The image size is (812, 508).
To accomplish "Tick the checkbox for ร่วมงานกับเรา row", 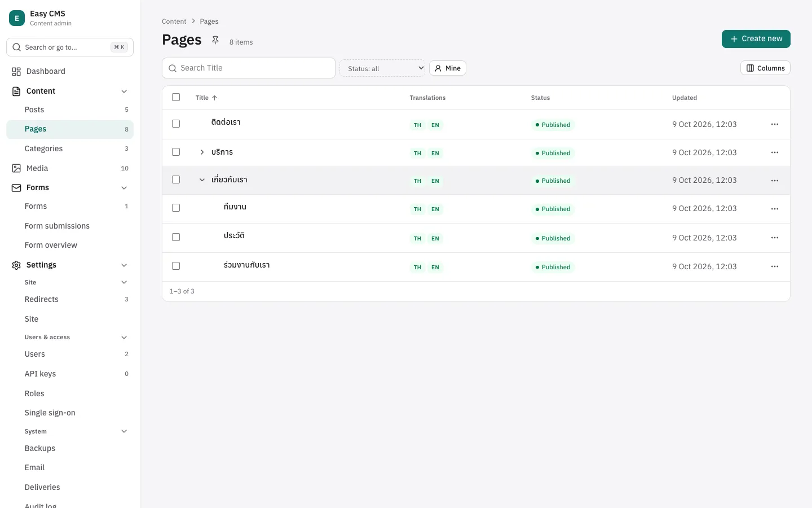I will pos(176,266).
